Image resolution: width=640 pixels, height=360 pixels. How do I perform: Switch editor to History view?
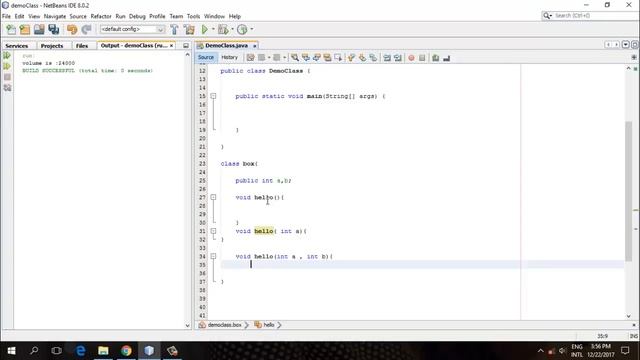click(229, 58)
